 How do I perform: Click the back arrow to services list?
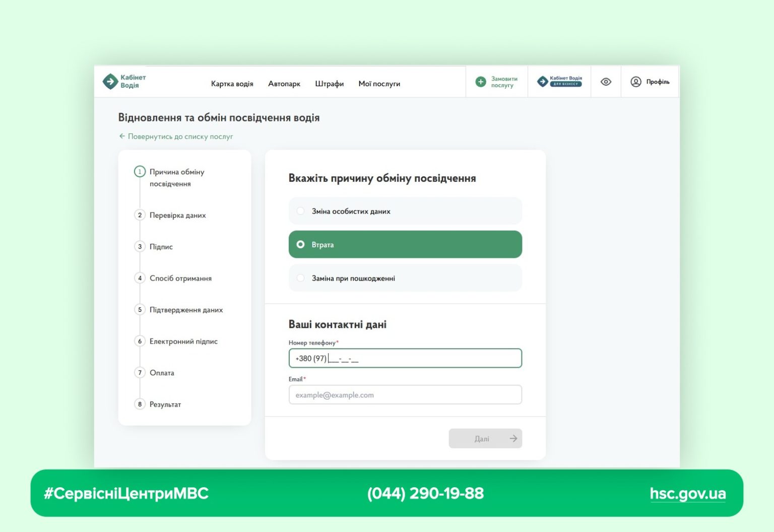[122, 136]
